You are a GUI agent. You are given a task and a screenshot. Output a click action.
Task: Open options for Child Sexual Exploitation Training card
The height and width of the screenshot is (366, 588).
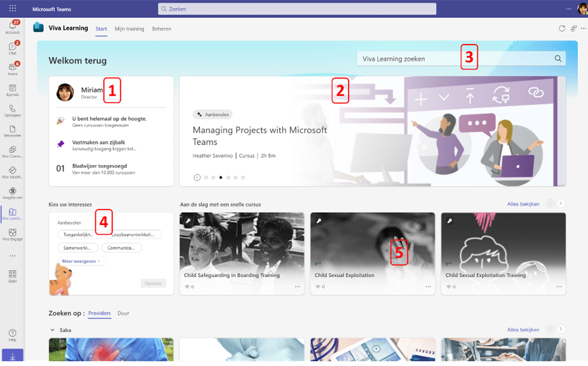click(559, 287)
